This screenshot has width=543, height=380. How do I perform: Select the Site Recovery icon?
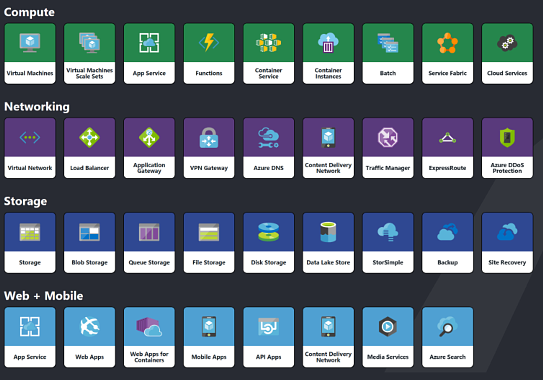pos(507,232)
